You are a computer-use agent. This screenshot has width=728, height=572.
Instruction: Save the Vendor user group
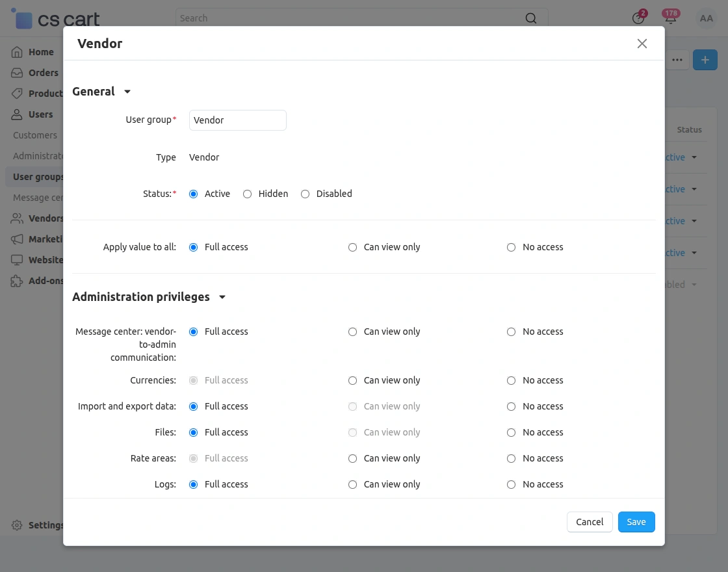click(x=636, y=522)
